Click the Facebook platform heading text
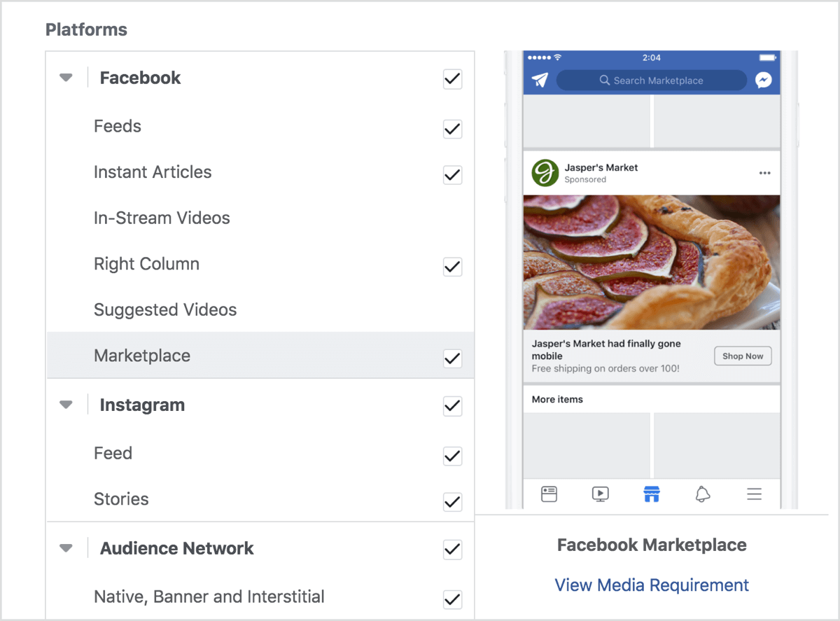 (x=140, y=78)
